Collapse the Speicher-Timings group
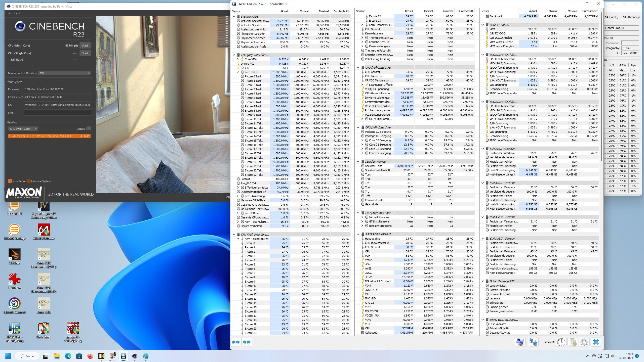 [358, 162]
